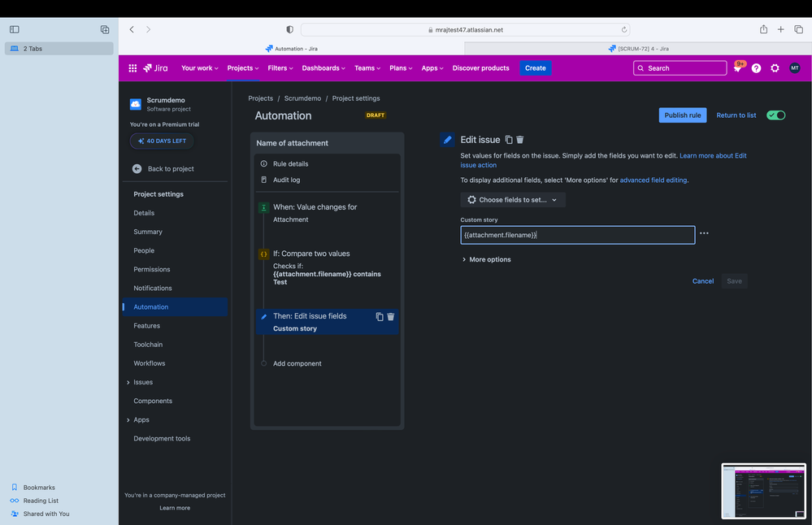Click the app switcher grid icon
The height and width of the screenshot is (525, 812).
pyautogui.click(x=132, y=68)
